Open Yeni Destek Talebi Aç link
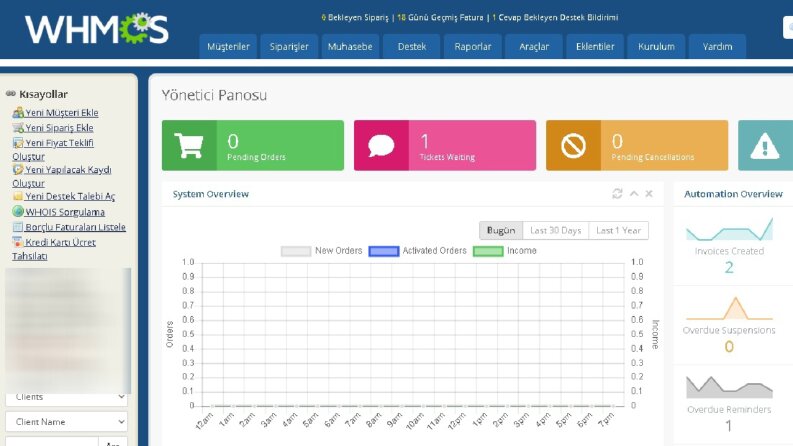The height and width of the screenshot is (446, 793). tap(70, 196)
